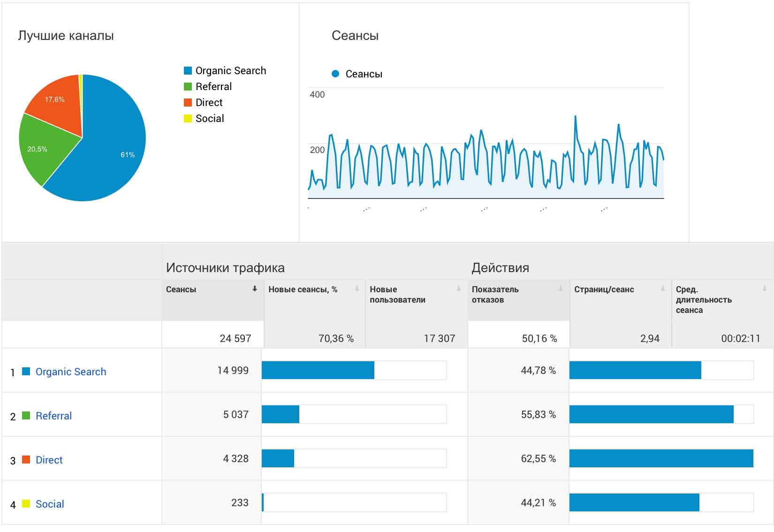Click the Referral legend label
This screenshot has width=774, height=532.
(x=213, y=87)
